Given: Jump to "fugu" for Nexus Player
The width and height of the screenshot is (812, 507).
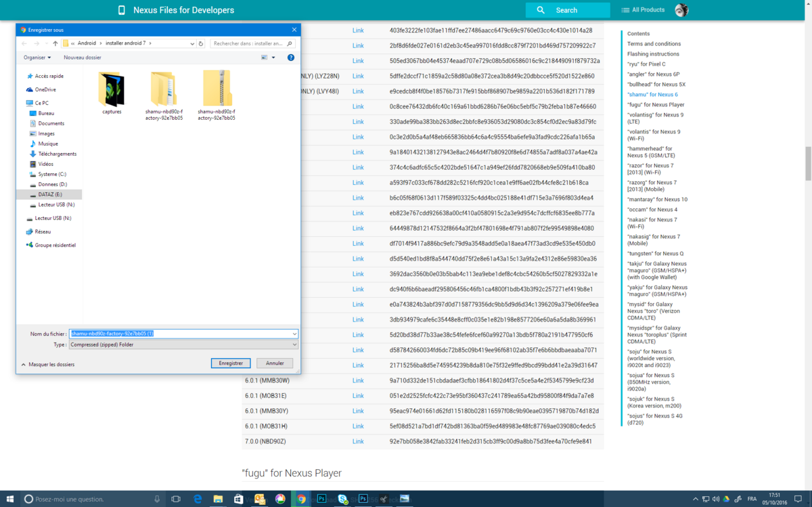Looking at the screenshot, I should [656, 105].
